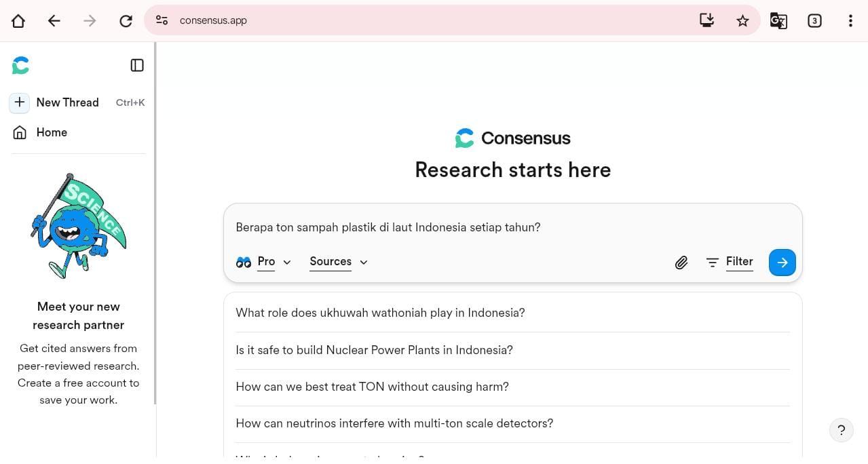Screen dimensions: 868x464
Task: Start a New Thread
Action: (x=67, y=102)
